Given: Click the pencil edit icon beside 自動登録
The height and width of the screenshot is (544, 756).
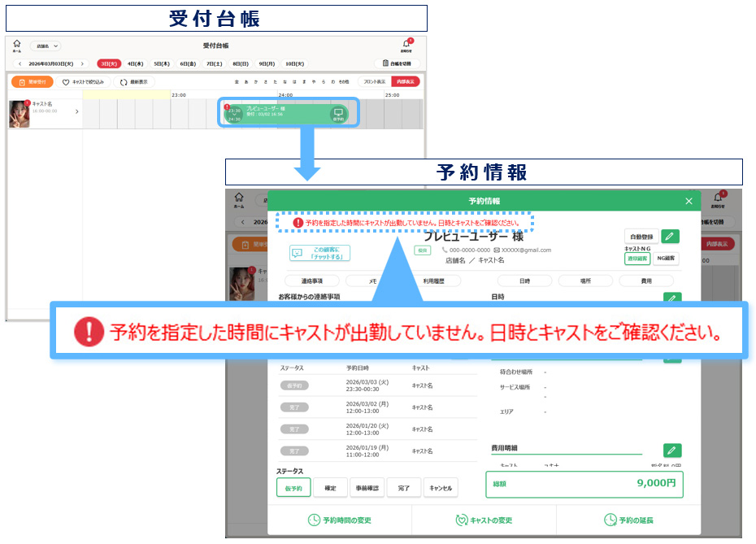Looking at the screenshot, I should (x=670, y=237).
